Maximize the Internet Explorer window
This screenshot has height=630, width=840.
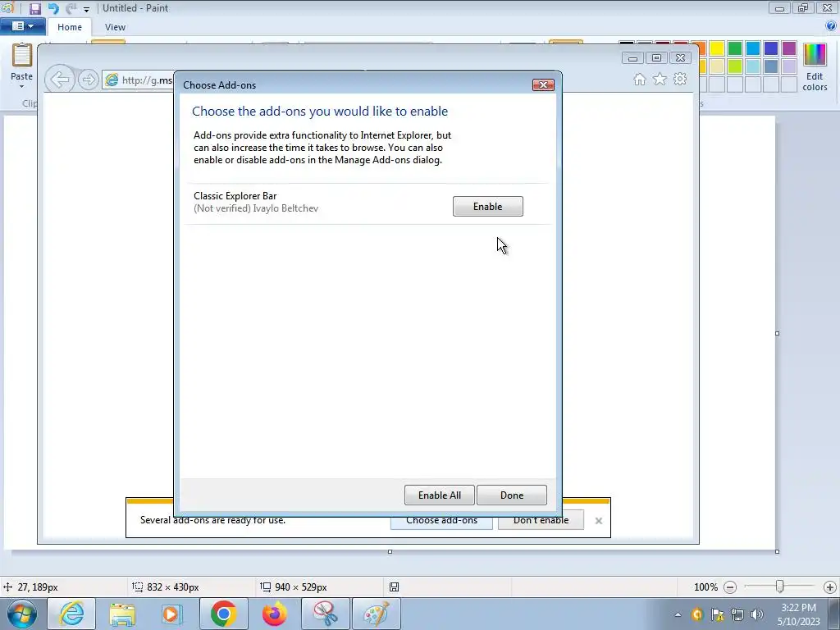tap(656, 58)
